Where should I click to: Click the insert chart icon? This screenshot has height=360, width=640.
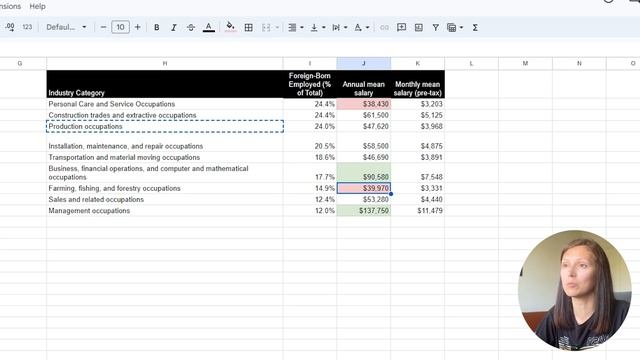[x=418, y=27]
